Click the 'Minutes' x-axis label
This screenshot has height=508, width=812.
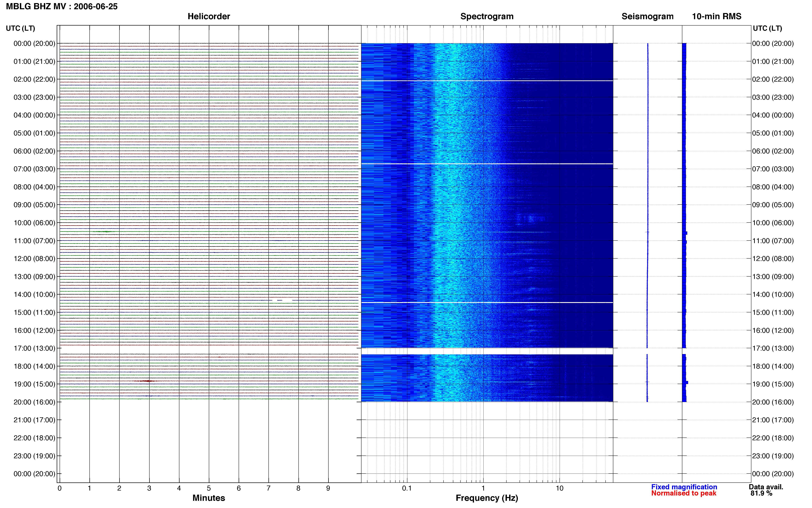[209, 498]
